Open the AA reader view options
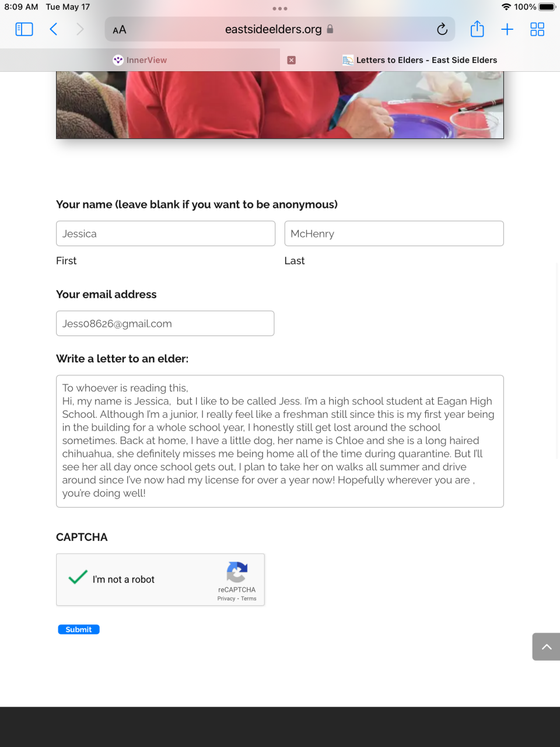Viewport: 560px width, 747px height. click(x=120, y=30)
